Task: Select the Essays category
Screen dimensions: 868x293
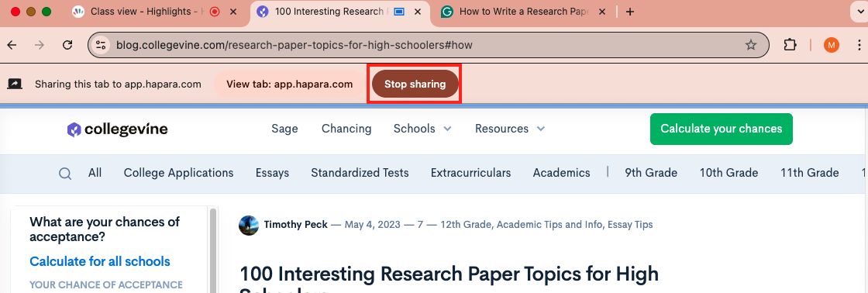Action: [x=272, y=173]
